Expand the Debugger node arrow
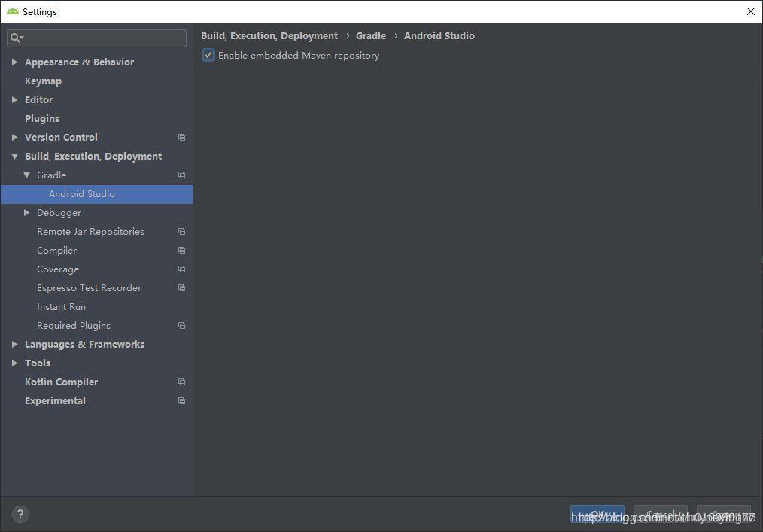This screenshot has width=763, height=532. tap(27, 213)
